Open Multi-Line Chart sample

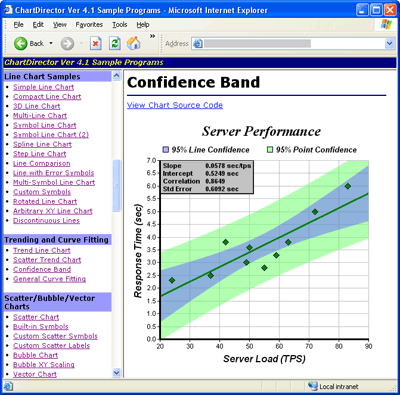40,116
